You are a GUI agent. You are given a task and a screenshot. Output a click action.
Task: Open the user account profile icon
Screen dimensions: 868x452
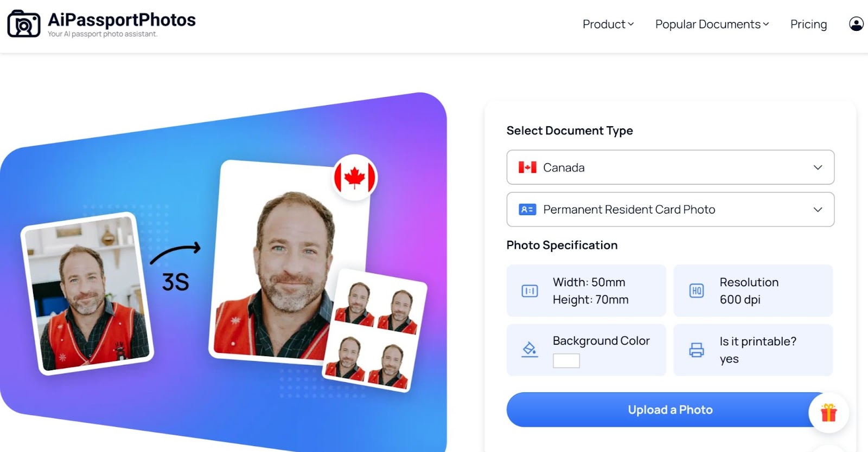point(856,24)
